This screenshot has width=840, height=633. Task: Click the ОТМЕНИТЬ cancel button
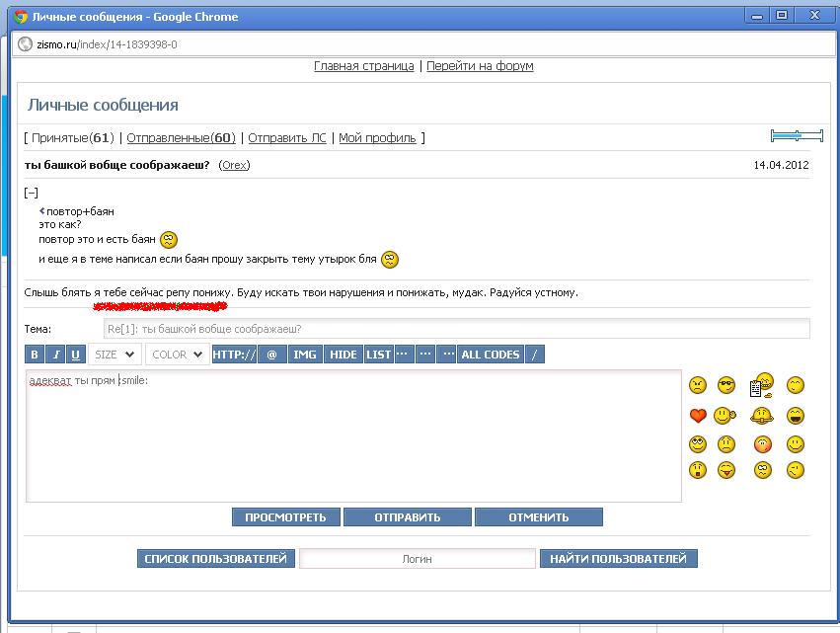[538, 517]
